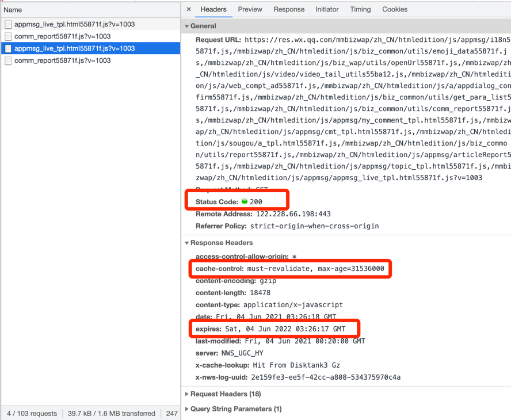511x420 pixels.
Task: Click the content-encoding gzip header
Action: pyautogui.click(x=236, y=281)
